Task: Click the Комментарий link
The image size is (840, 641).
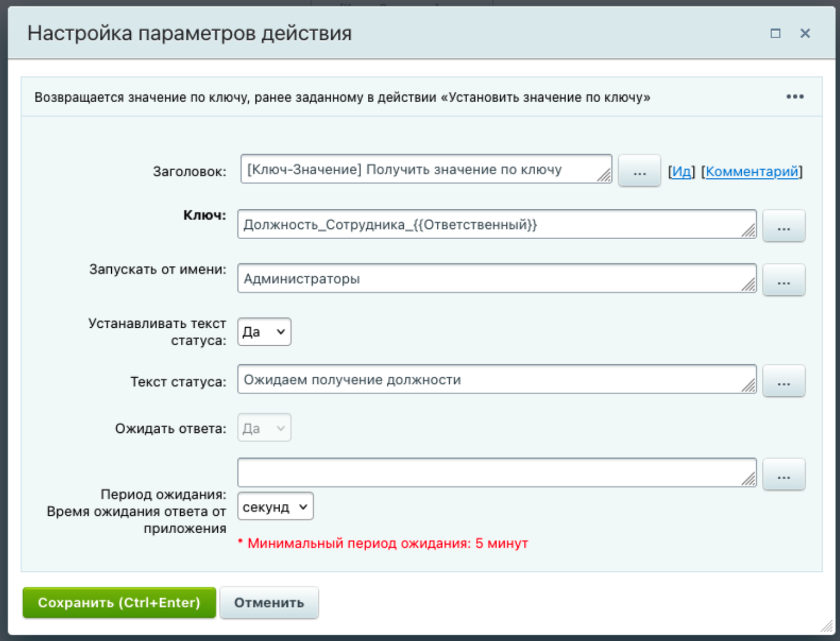Action: click(752, 172)
